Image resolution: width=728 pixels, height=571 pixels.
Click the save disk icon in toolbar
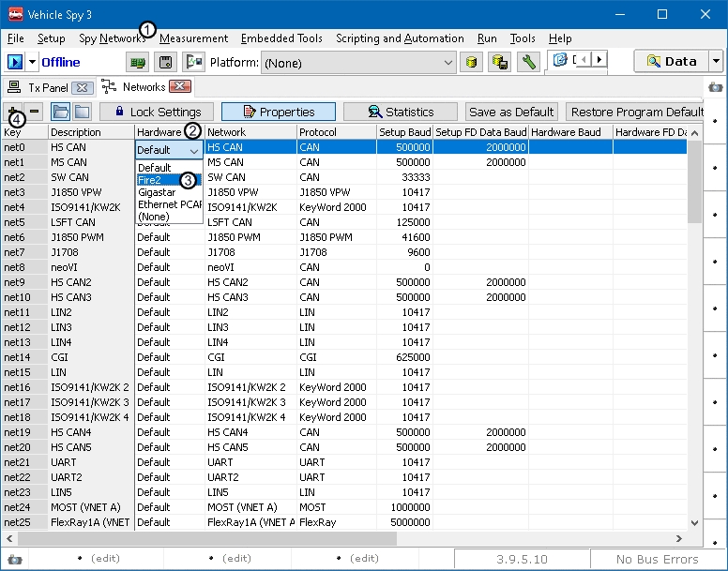tap(166, 62)
